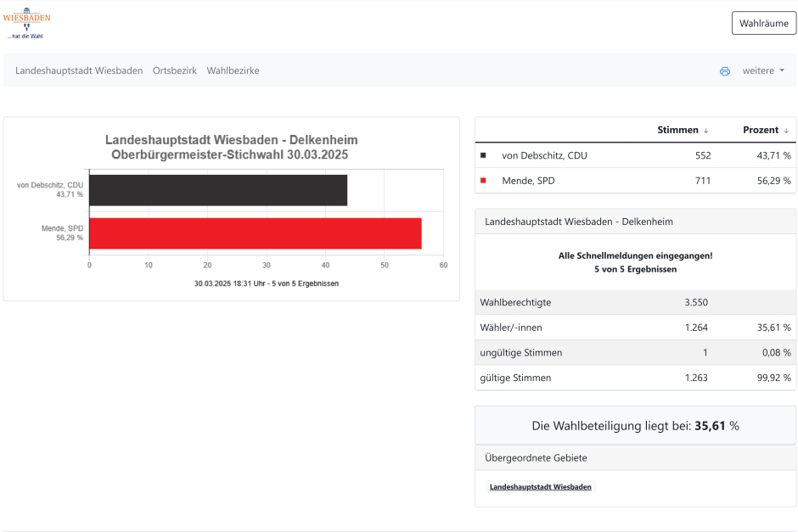This screenshot has height=532, width=798.
Task: Click the chart timestamp caption below the axis
Action: tap(266, 283)
